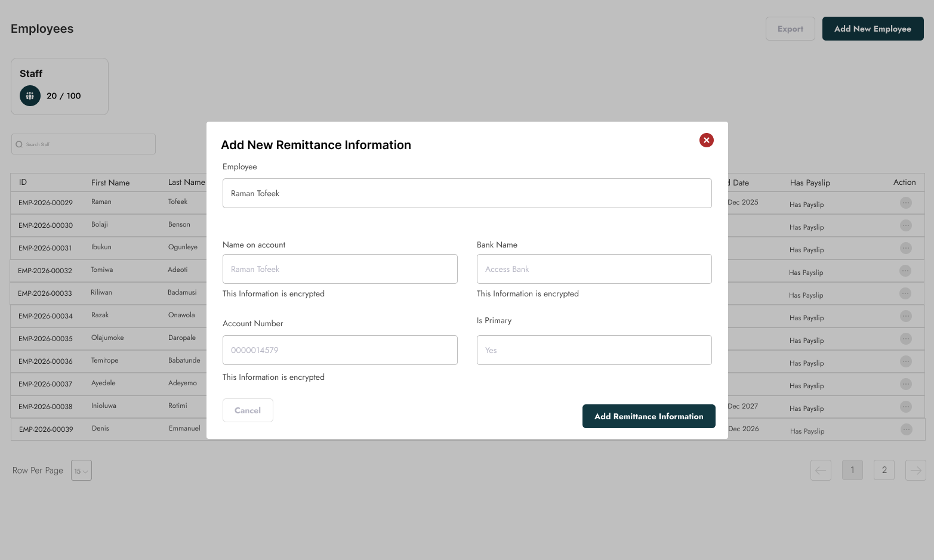This screenshot has height=560, width=934.
Task: Open action menu for EMP-2026-00035 row
Action: tap(906, 339)
